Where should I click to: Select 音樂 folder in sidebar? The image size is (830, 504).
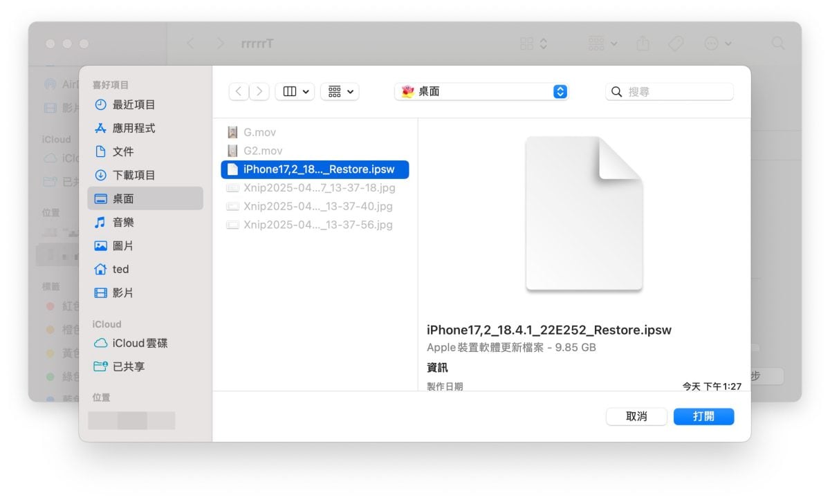click(123, 222)
